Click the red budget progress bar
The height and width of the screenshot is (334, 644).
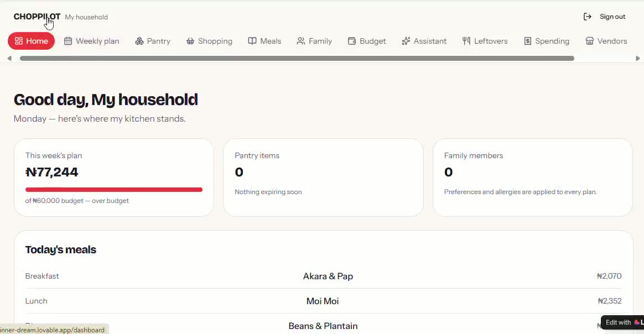pos(114,190)
